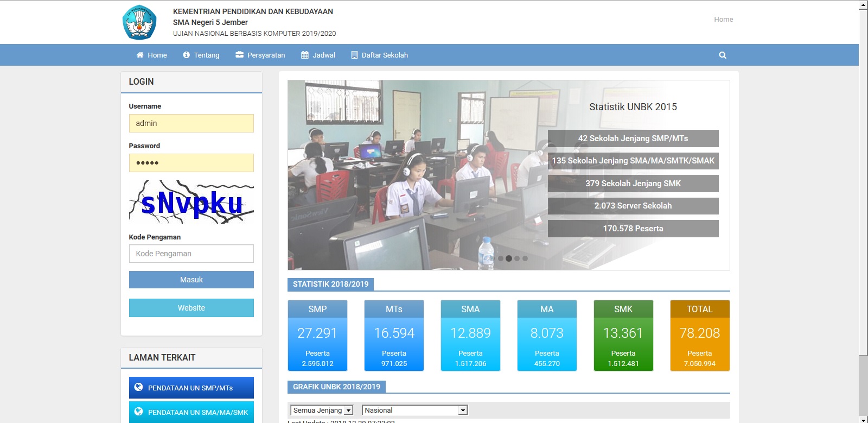Click globe icon beside PENDATAAN UN SMP/MTs
This screenshot has height=423, width=868.
tap(138, 387)
